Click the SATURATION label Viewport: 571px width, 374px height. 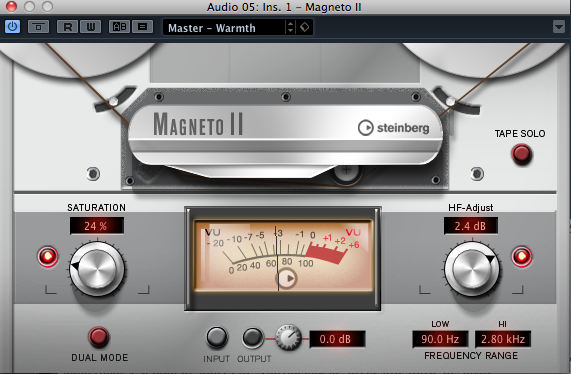[x=97, y=208]
